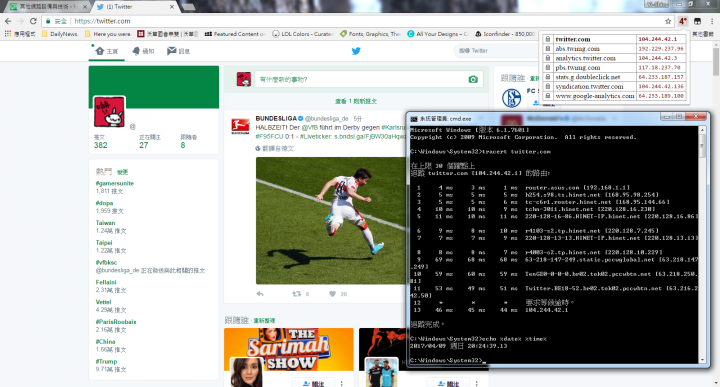This screenshot has height=387, width=720.
Task: Refresh the who-to-follow suggestions link
Action: pos(264,320)
